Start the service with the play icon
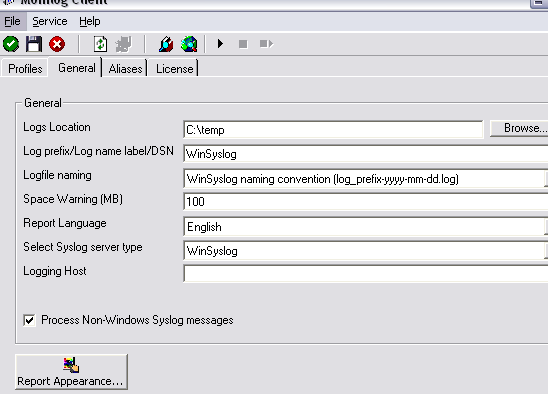Viewport: 548px width, 394px height. 220,44
